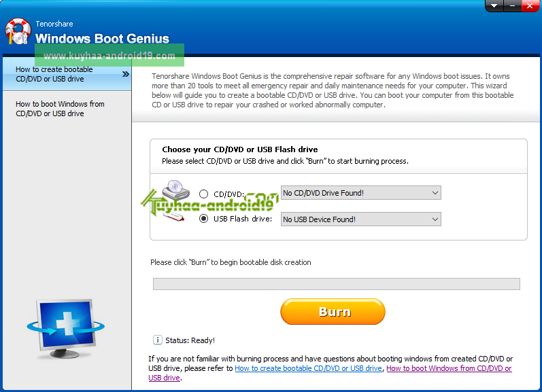Click the orange Burn button

333,312
